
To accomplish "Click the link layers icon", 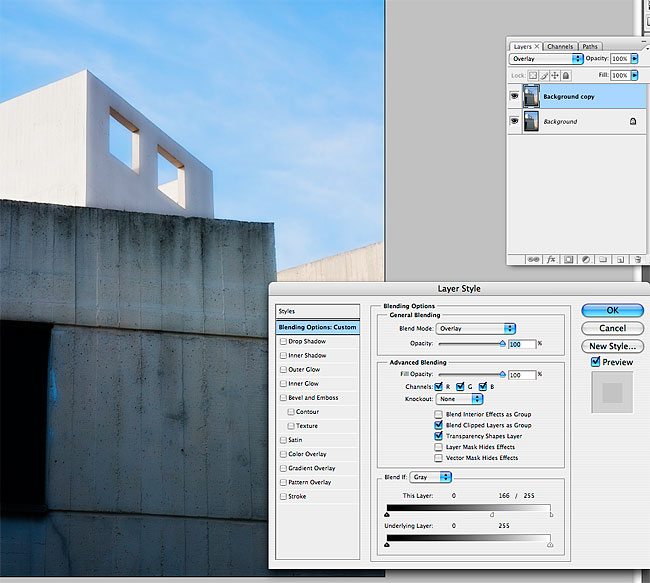I will [533, 259].
